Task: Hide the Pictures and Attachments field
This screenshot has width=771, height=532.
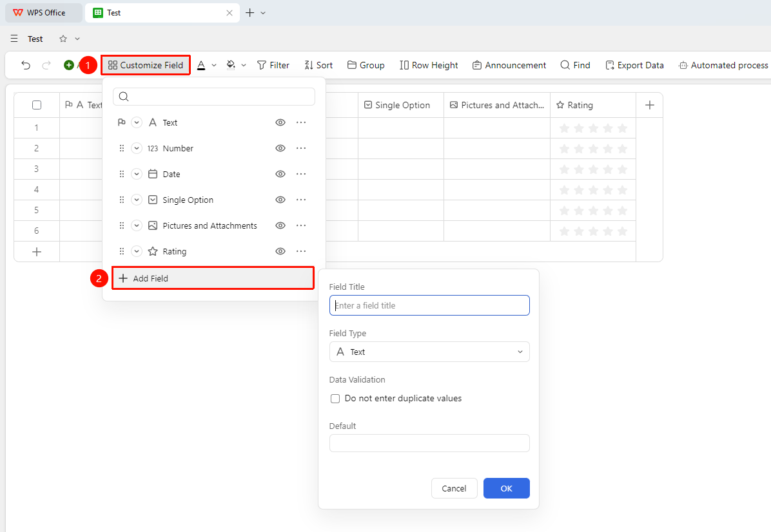Action: click(280, 225)
